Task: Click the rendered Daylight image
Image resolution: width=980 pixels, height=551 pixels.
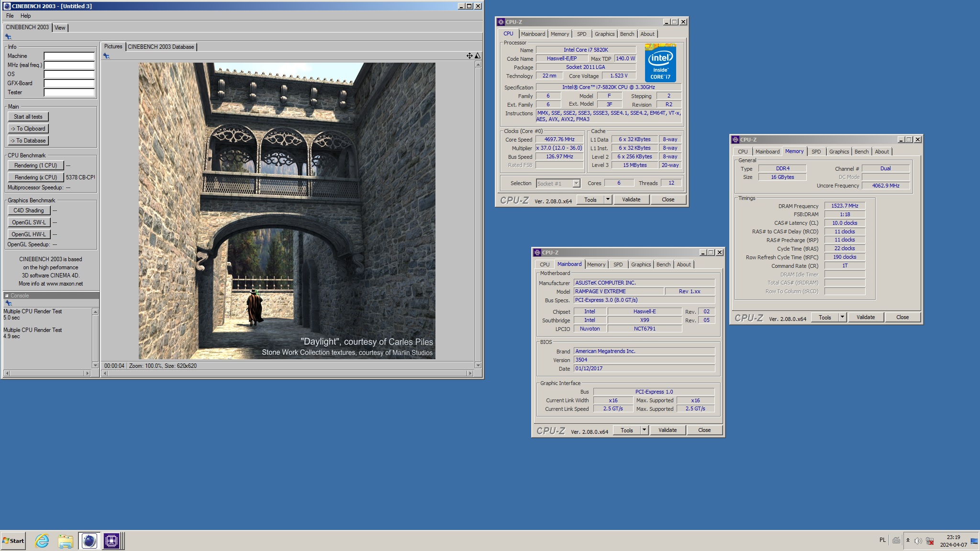Action: (x=287, y=211)
